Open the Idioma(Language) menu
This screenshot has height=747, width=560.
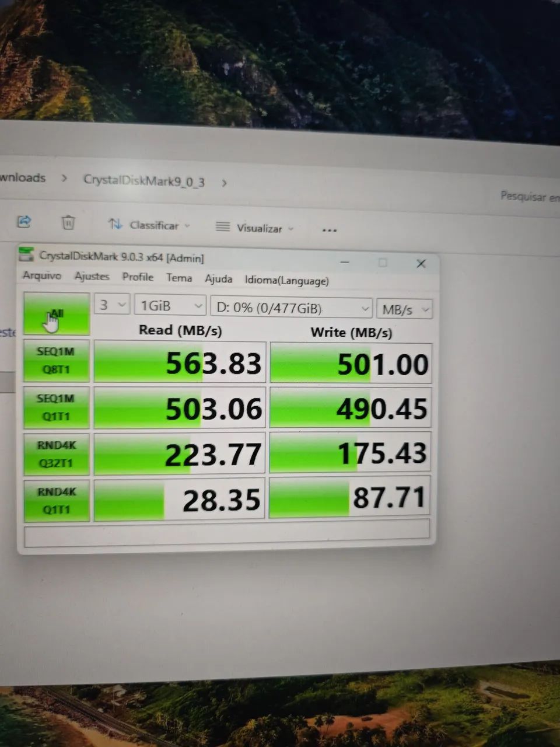coord(286,280)
